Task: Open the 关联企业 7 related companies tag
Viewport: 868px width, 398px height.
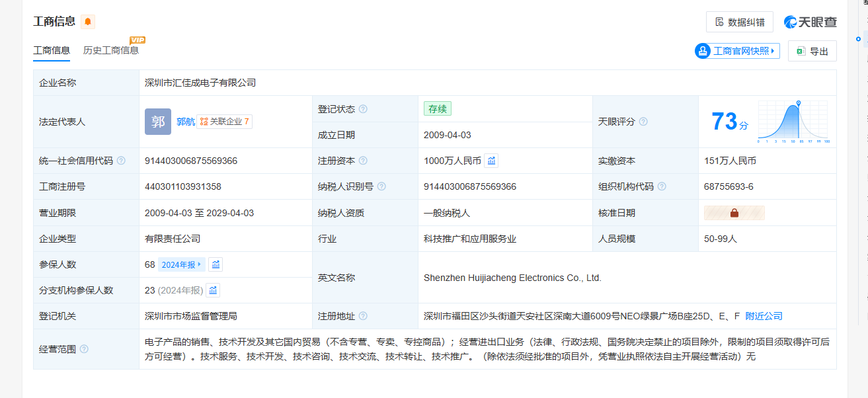Action: point(225,122)
